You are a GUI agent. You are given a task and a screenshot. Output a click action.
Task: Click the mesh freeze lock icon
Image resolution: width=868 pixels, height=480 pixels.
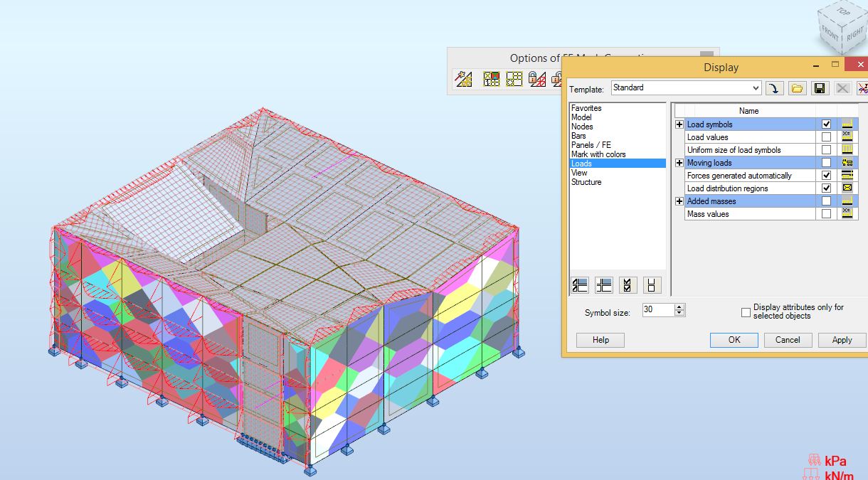[536, 78]
